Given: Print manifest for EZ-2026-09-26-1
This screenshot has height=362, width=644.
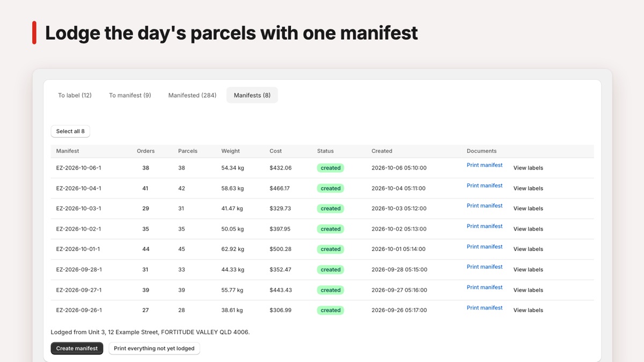Looking at the screenshot, I should tap(485, 308).
